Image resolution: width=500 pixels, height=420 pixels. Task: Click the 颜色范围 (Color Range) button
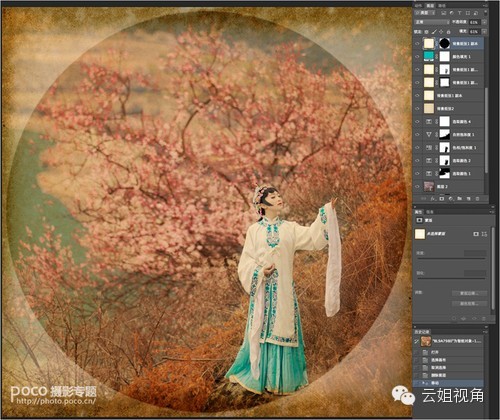pyautogui.click(x=469, y=304)
